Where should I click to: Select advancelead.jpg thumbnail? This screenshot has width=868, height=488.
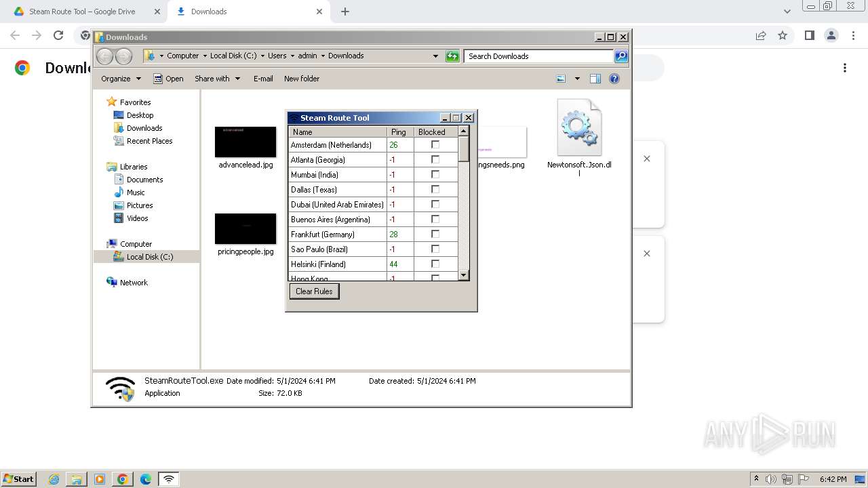pos(245,142)
